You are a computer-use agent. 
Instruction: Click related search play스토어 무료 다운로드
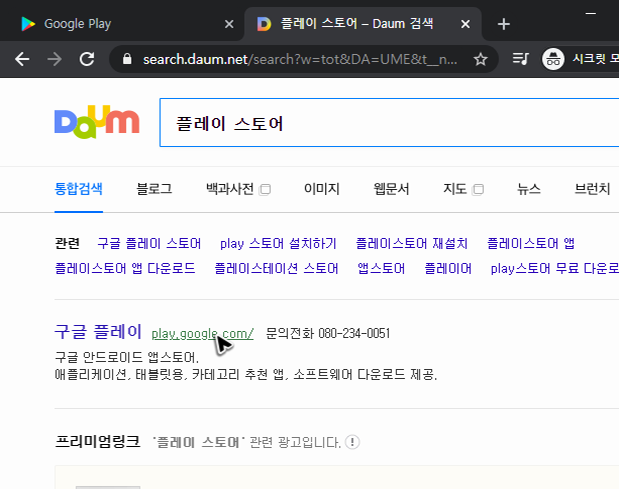click(x=555, y=269)
